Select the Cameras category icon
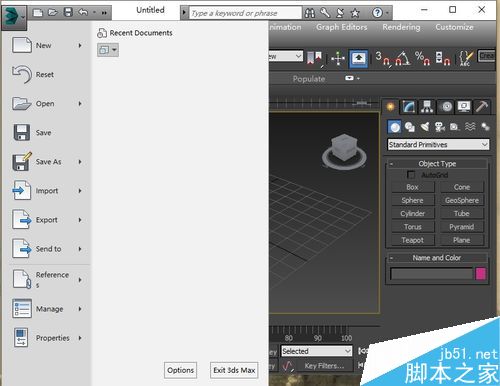Screen dimensions: 500x386 click(x=440, y=127)
